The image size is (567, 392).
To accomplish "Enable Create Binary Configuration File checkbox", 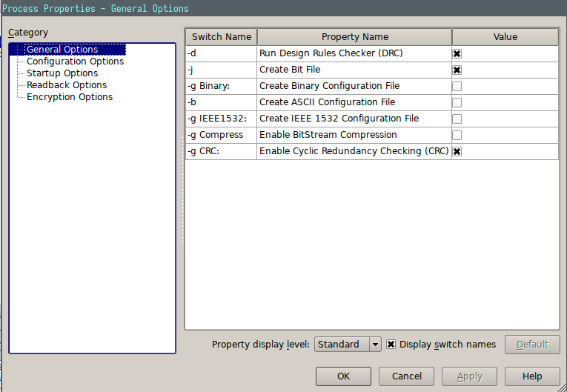I will pos(457,87).
